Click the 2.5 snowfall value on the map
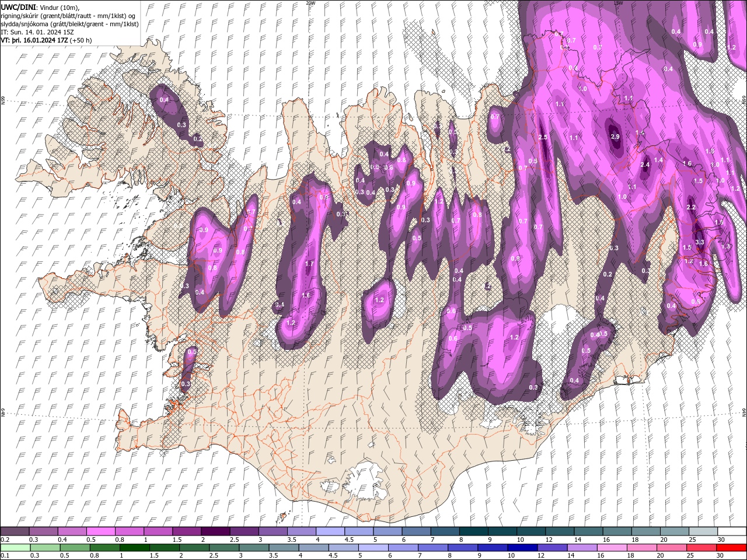Viewport: 747px width, 560px height. click(x=543, y=137)
